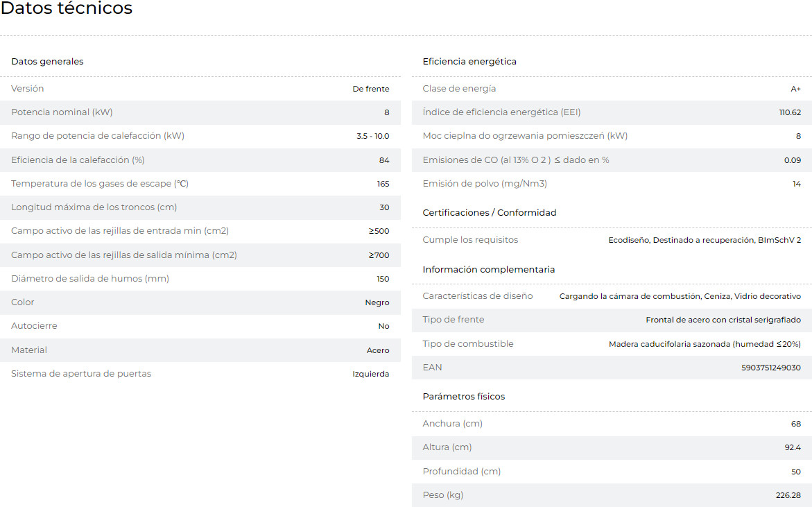Click the 'Eficiencia energética' section header
Screen dimensions: 812x507
(x=469, y=62)
